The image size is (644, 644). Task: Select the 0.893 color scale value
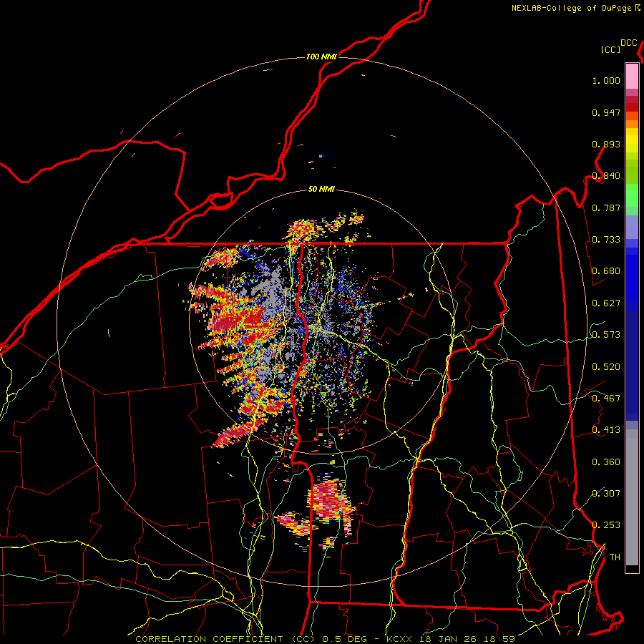(606, 144)
